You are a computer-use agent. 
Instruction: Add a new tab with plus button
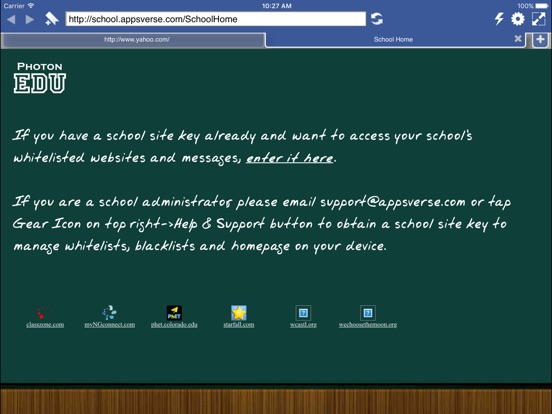(540, 39)
